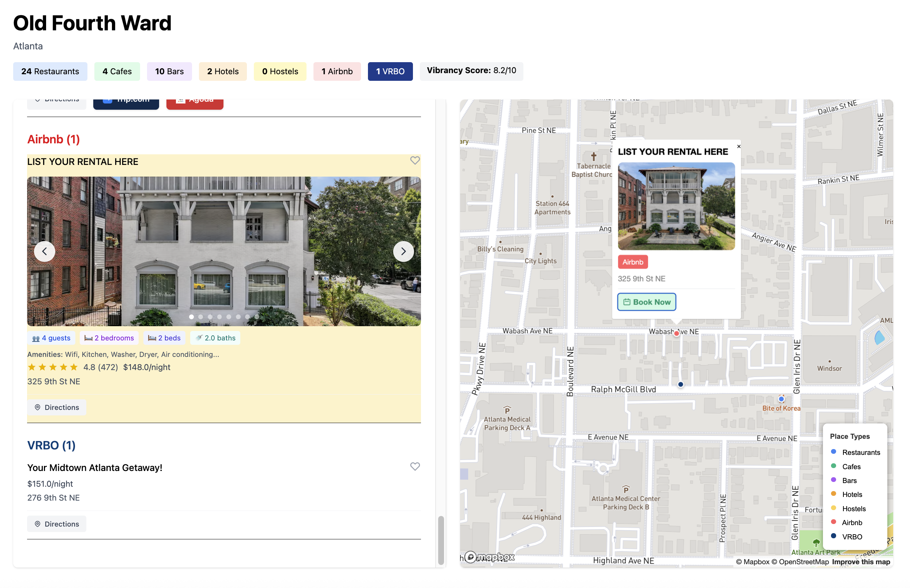910x588 pixels.
Task: Click the 2 beds tag
Action: (164, 338)
